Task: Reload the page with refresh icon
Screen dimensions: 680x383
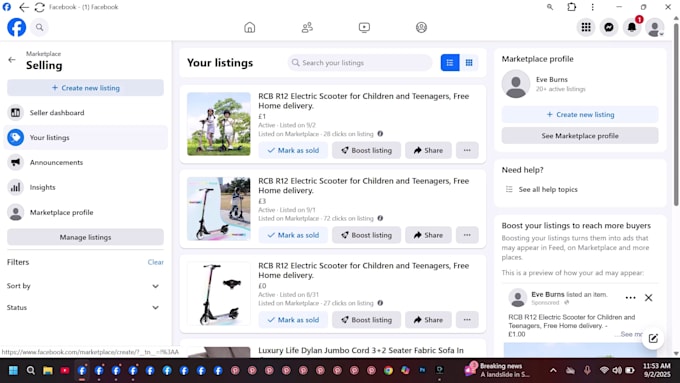Action: pyautogui.click(x=39, y=7)
